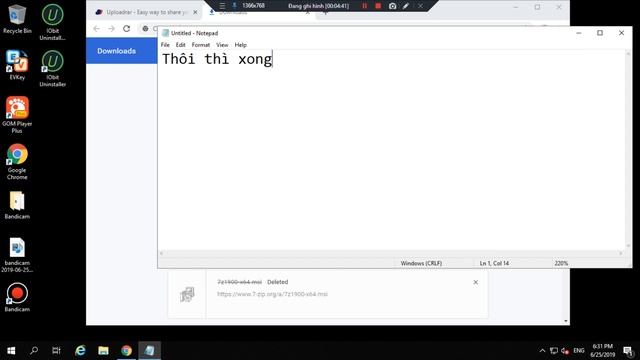Viewport: 640px width, 360px height.
Task: Reload the page in the Chrome window
Action: pyautogui.click(x=127, y=29)
